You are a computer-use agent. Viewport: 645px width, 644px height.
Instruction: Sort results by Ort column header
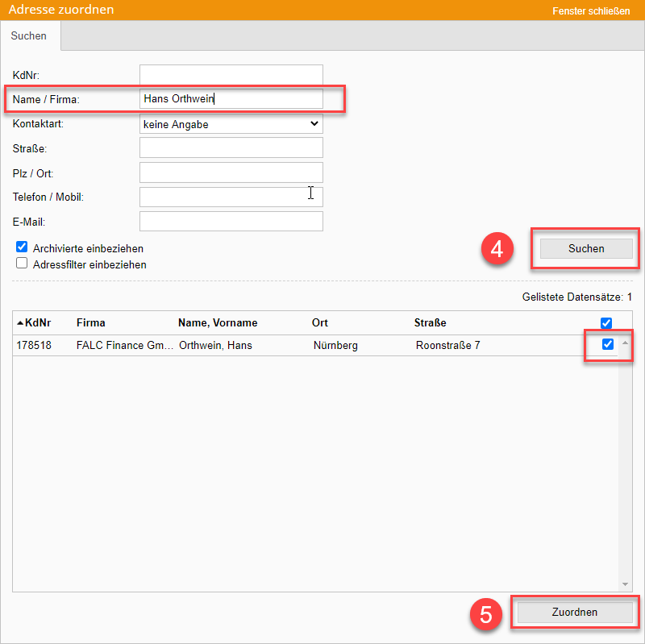click(320, 322)
